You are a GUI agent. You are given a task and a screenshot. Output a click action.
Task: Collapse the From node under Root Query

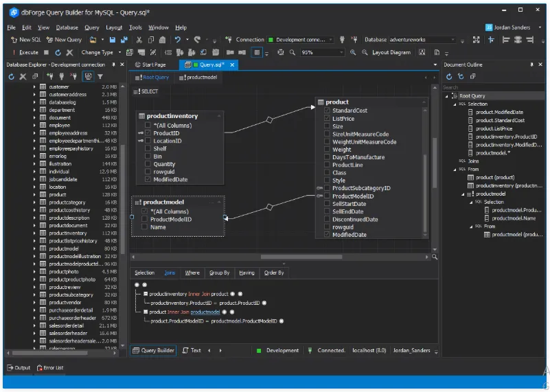[x=455, y=170]
